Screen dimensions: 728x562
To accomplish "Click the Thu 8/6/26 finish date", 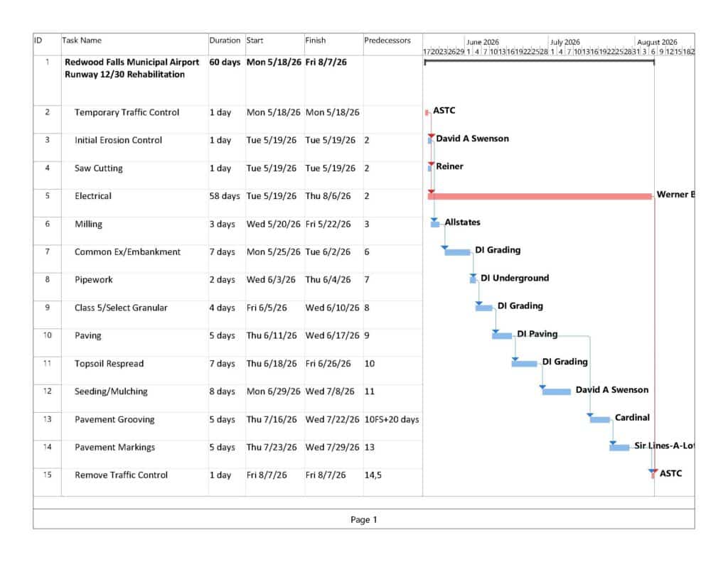I will click(328, 196).
